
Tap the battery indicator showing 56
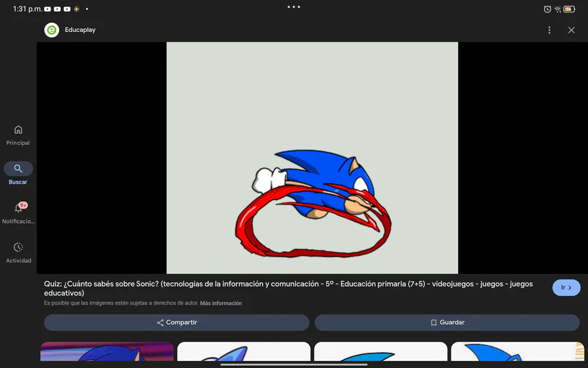pos(569,9)
